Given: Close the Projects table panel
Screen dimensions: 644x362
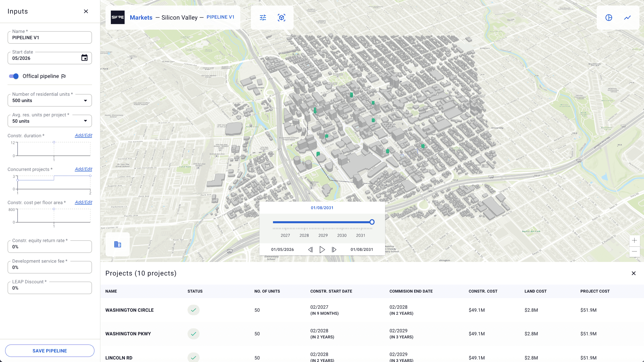Looking at the screenshot, I should [633, 273].
